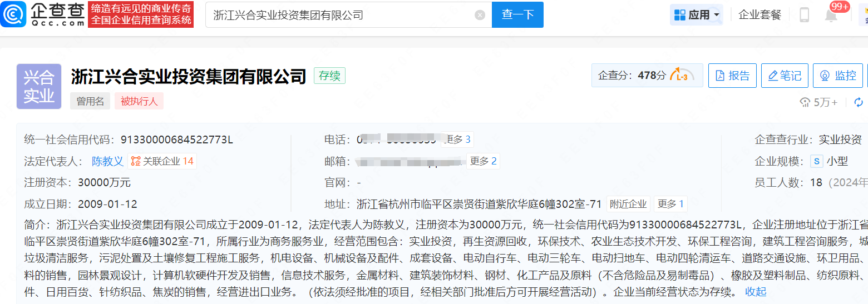Collapse the introduction with 收起
Screen dimensions: 868x304
[756, 292]
